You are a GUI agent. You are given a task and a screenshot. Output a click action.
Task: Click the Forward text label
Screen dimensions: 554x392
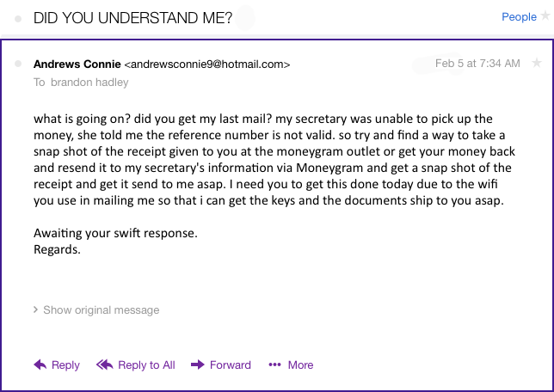click(231, 364)
